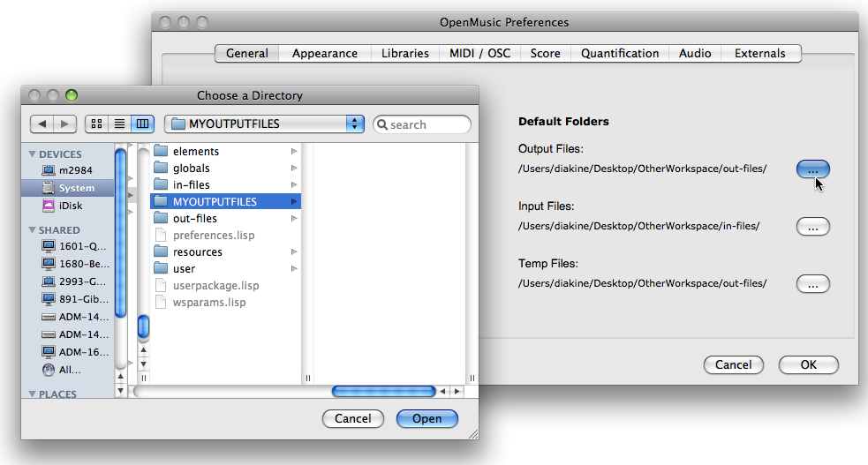Select the out-files folder
The height and width of the screenshot is (465, 868).
(226, 219)
